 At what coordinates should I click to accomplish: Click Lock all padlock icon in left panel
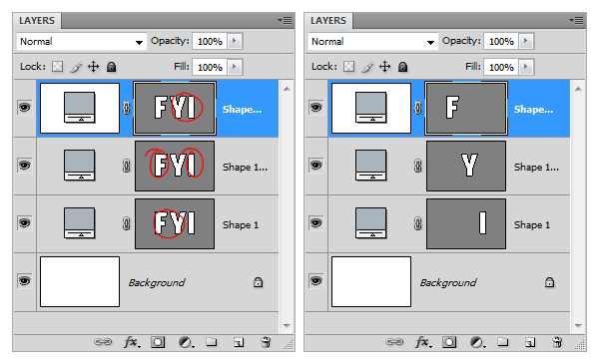tap(111, 67)
